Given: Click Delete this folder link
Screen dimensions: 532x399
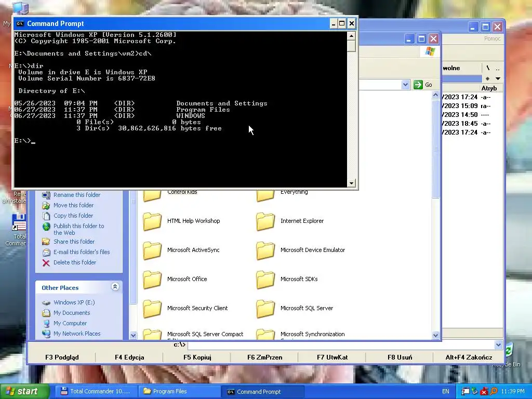Looking at the screenshot, I should click(75, 262).
